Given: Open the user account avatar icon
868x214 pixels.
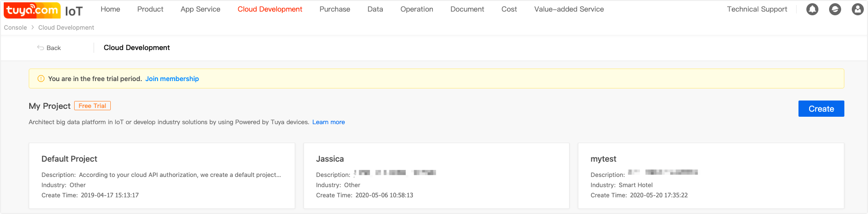Looking at the screenshot, I should click(858, 9).
